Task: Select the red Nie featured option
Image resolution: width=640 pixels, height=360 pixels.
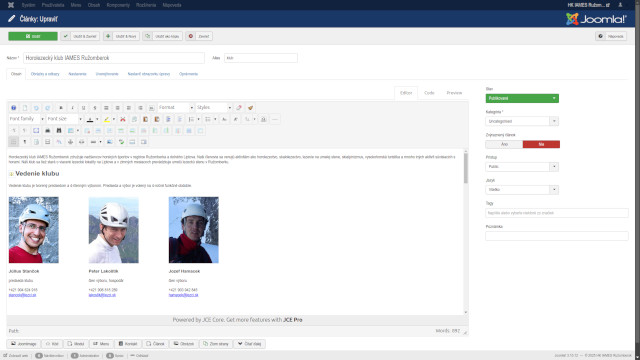Action: coord(541,144)
